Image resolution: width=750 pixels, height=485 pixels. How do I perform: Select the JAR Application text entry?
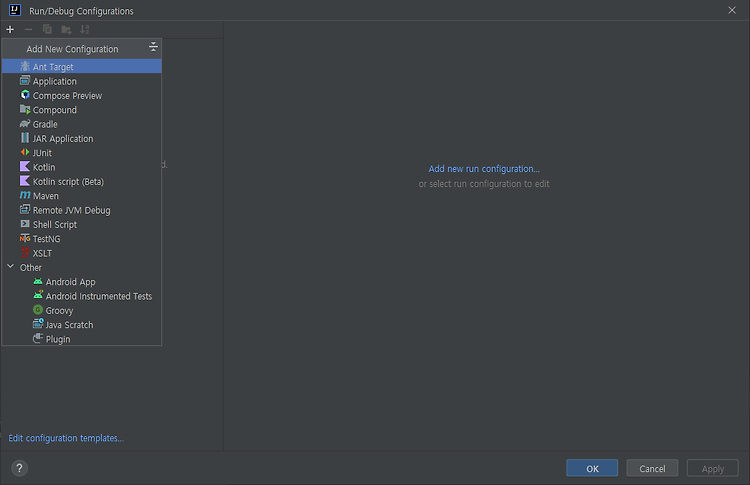pyautogui.click(x=63, y=139)
